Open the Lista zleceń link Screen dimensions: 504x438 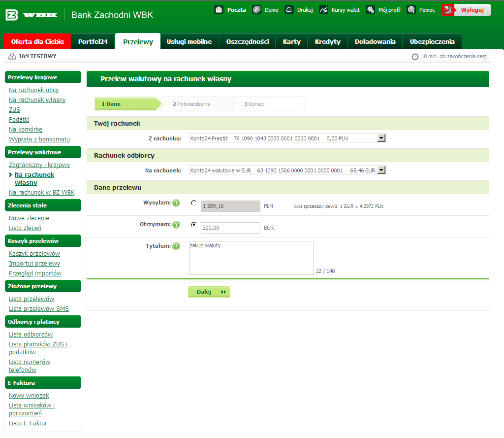pyautogui.click(x=25, y=228)
